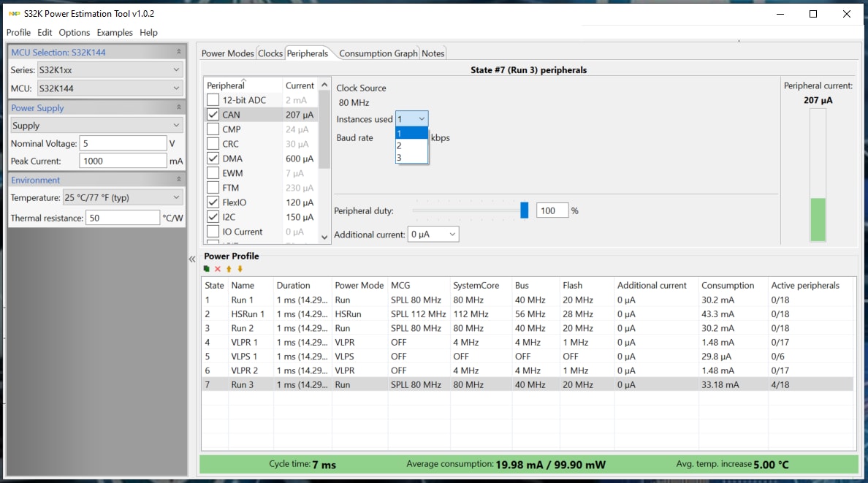The height and width of the screenshot is (483, 868).
Task: Select 3 in the Instances used list
Action: coord(411,158)
